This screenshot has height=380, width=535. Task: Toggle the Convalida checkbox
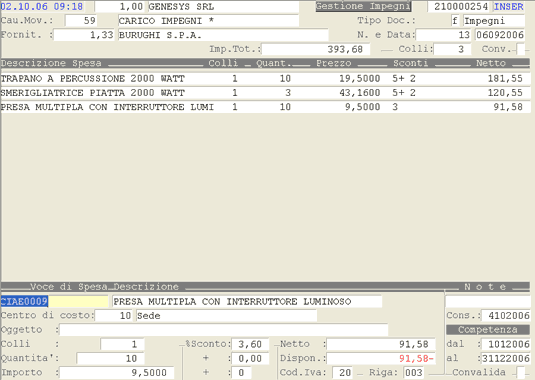[520, 372]
